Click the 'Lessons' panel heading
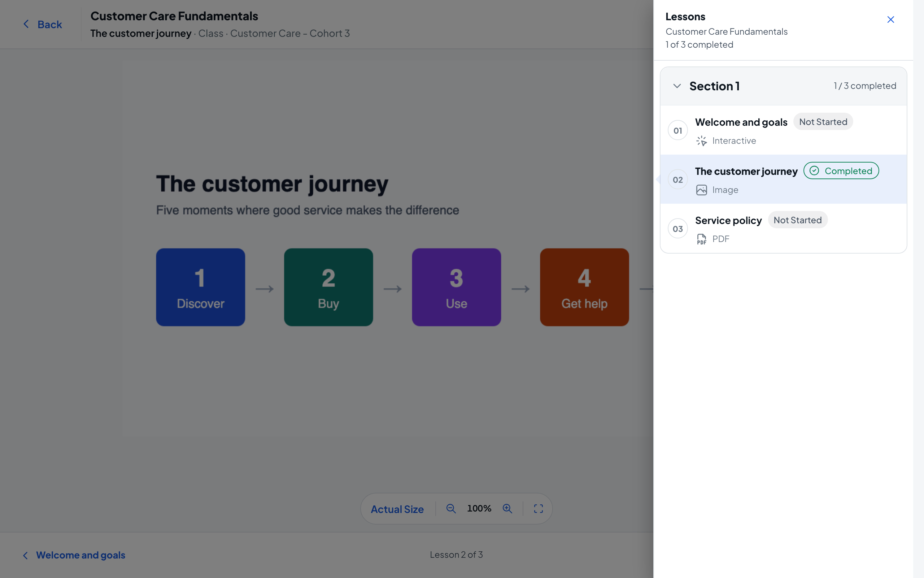Viewport: 924px width, 578px height. (685, 17)
